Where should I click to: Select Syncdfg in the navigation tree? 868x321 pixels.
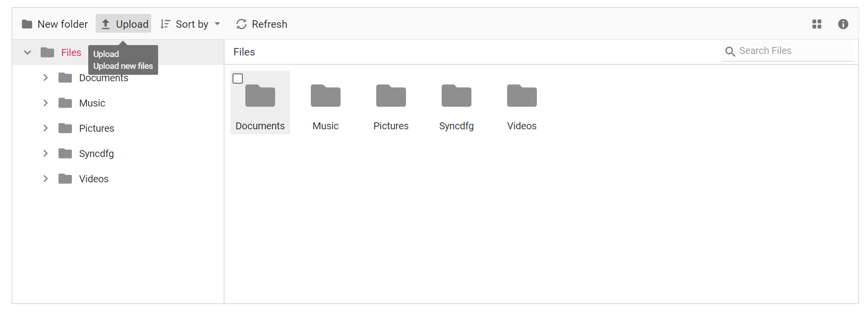click(x=97, y=154)
